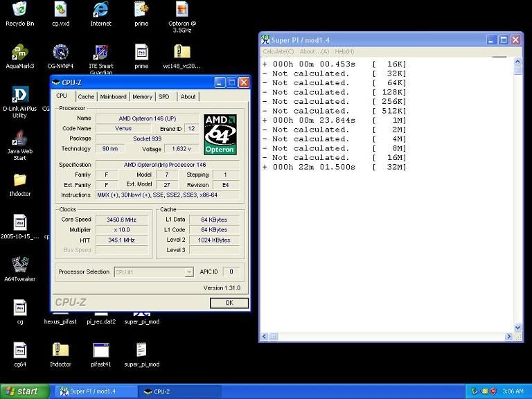Switch to the Cache tab in CPU-Z
Image resolution: width=532 pixels, height=399 pixels.
click(x=86, y=97)
